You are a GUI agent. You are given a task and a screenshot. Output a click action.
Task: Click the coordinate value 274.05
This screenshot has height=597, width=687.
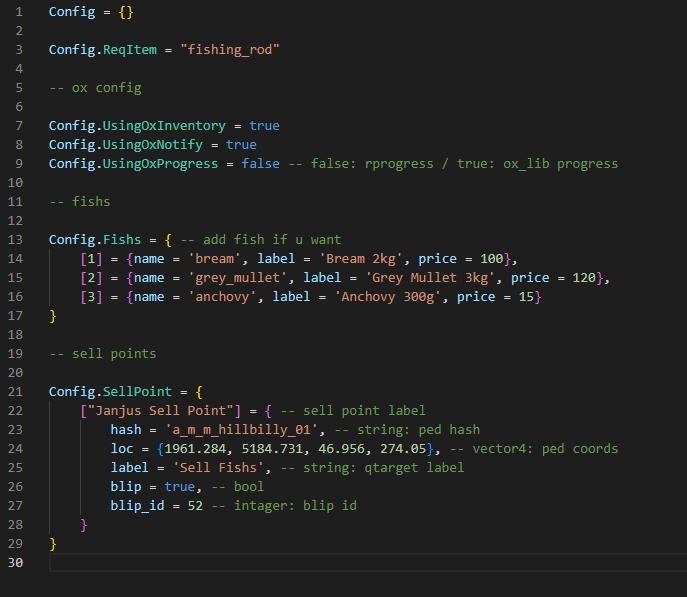click(403, 449)
